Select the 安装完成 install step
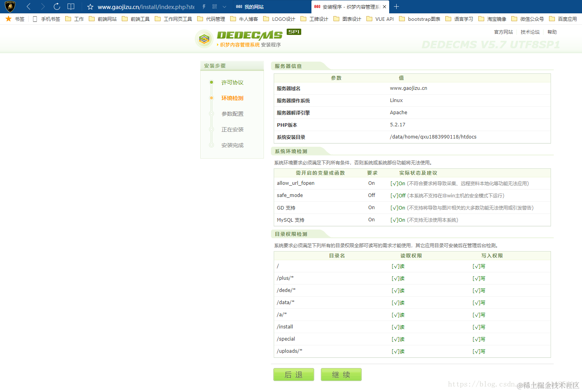 (x=232, y=145)
